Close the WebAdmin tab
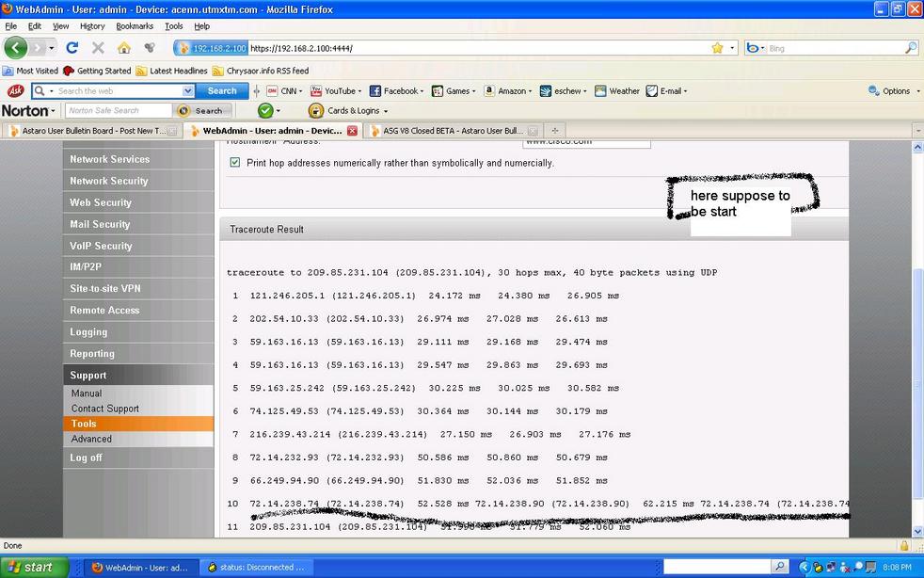924x578 pixels. coord(352,131)
